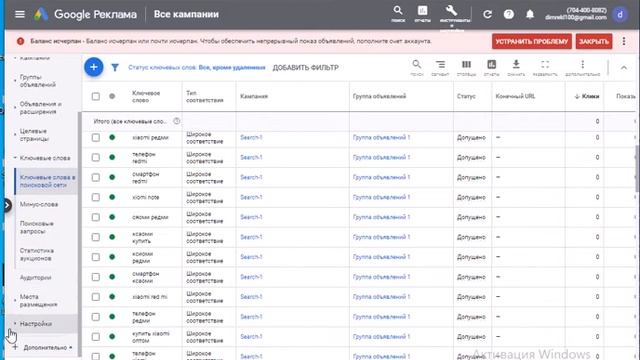The image size is (640, 360).
Task: Open 'Группа объявлений 1' in 'xiomi note' row
Action: pos(381,197)
